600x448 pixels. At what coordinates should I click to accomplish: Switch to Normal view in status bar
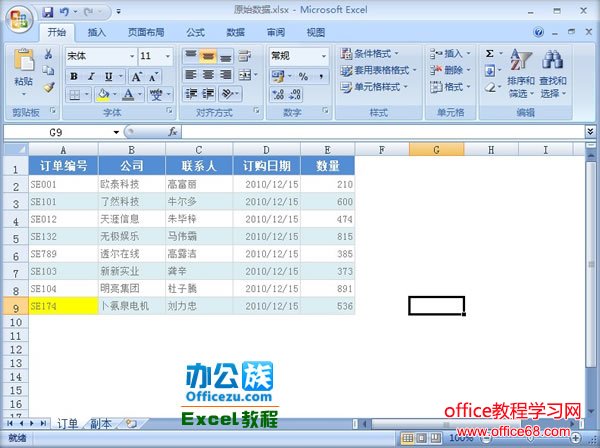coord(408,438)
